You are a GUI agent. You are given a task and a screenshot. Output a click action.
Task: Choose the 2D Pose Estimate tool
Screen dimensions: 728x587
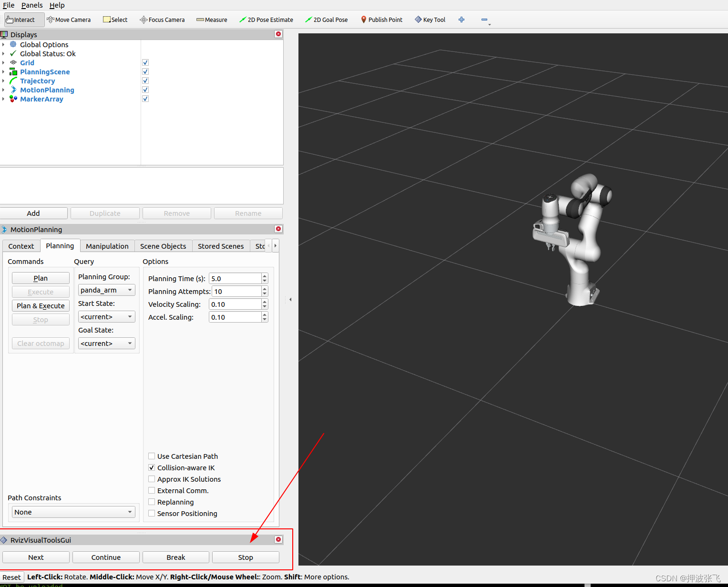point(266,20)
